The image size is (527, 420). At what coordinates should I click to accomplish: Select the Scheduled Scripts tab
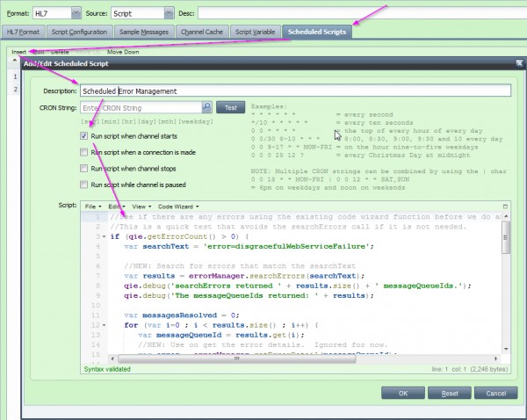317,32
